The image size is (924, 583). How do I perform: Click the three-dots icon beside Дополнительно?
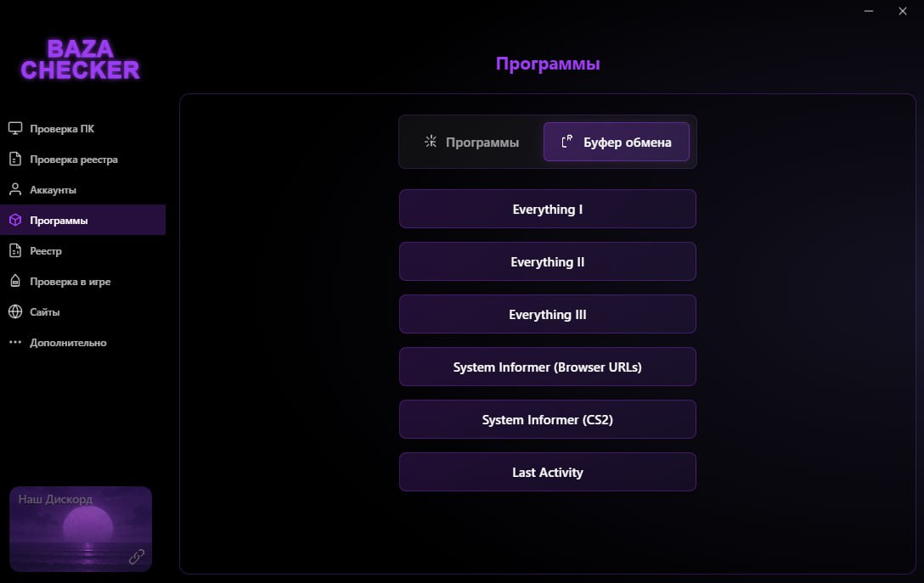pos(15,343)
